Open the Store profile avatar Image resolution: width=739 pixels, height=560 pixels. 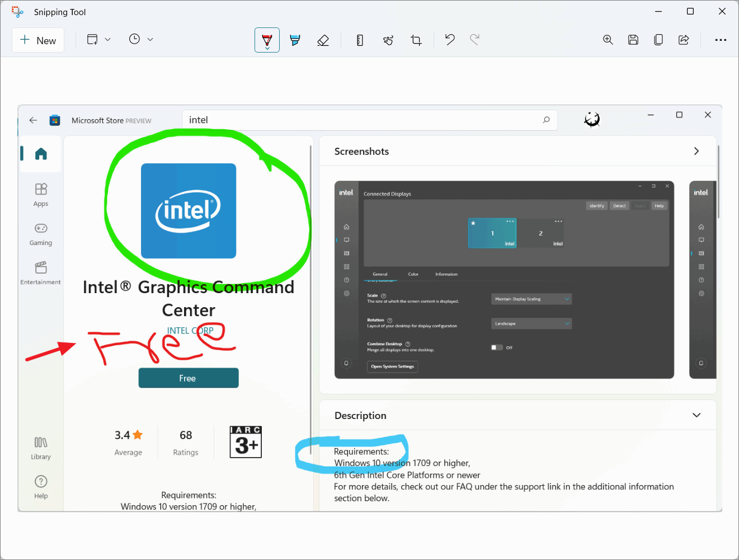pyautogui.click(x=592, y=119)
